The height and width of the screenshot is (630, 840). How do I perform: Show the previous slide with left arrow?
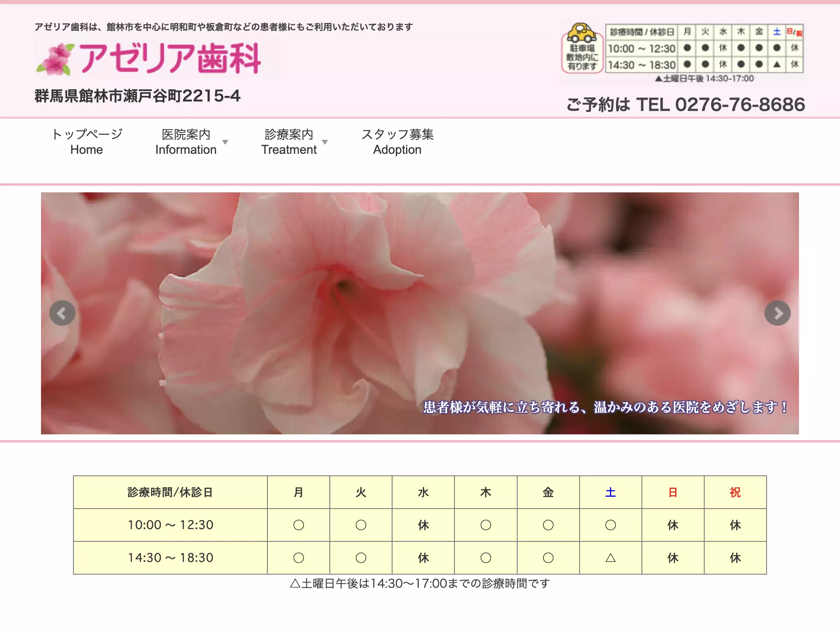coord(62,313)
